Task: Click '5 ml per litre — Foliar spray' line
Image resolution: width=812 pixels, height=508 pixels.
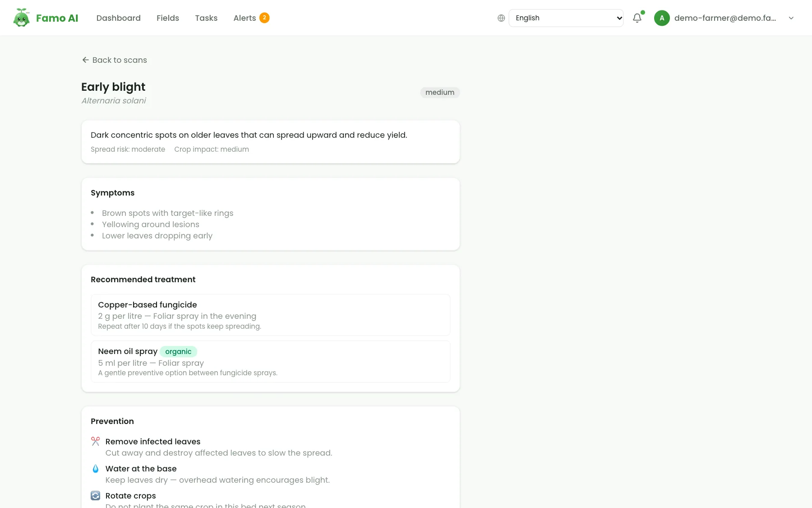Action: (x=151, y=363)
